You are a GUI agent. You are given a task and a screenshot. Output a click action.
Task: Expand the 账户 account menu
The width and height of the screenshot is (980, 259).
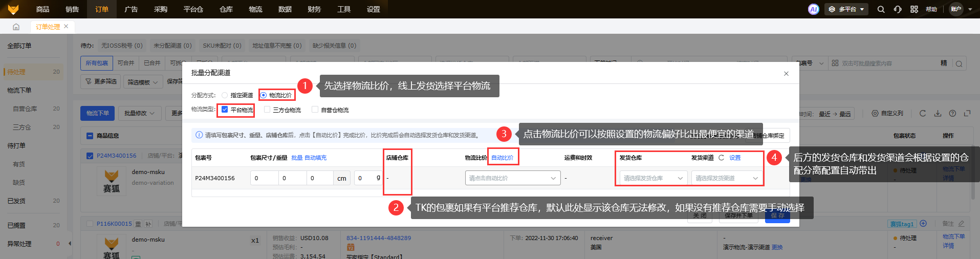tap(961, 9)
